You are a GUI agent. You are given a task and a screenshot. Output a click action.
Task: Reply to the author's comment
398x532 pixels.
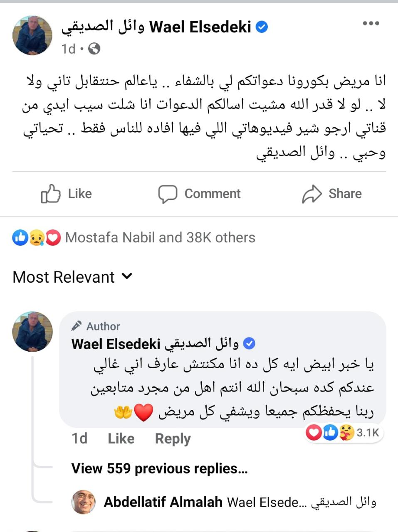pos(173,438)
